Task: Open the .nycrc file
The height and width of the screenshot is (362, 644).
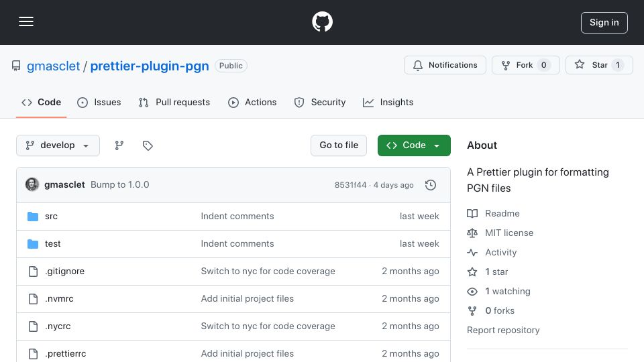Action: coord(58,326)
